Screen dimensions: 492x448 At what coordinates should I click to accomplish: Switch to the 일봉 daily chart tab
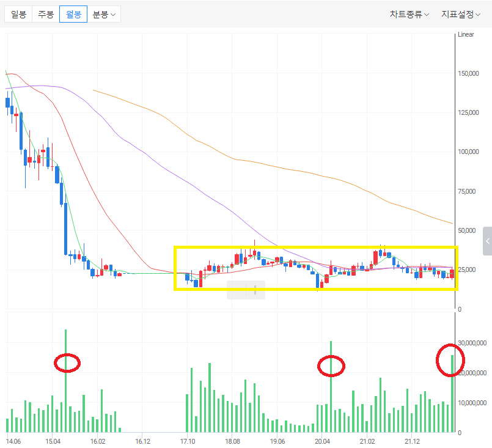18,14
